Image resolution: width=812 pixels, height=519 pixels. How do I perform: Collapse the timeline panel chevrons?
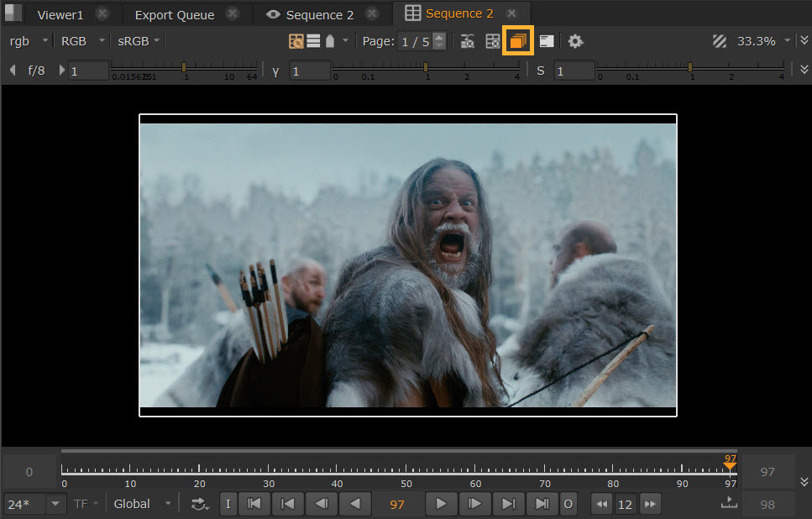804,482
